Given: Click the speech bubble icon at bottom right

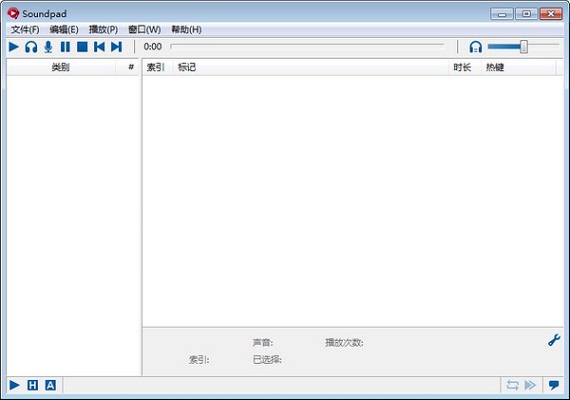Looking at the screenshot, I should click(554, 385).
